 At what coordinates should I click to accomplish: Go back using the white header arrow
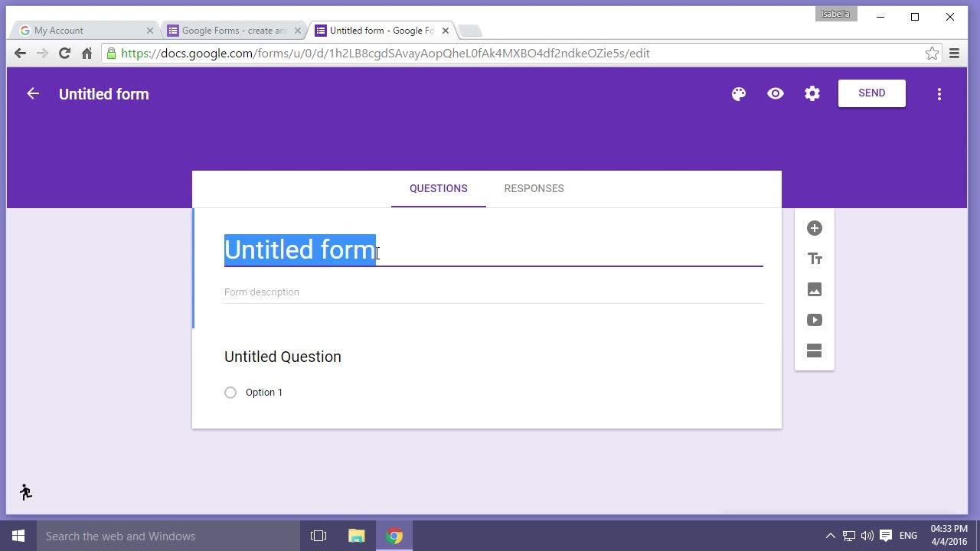pos(33,93)
